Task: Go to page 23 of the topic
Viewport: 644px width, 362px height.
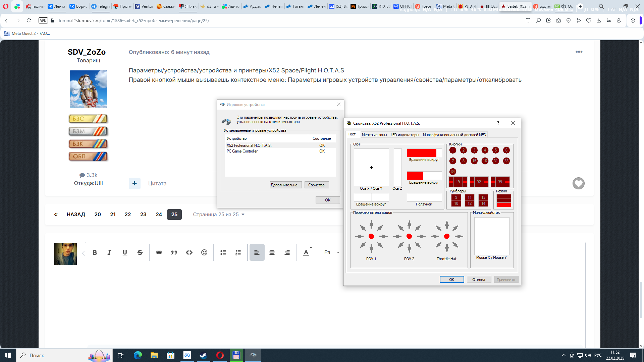Action: point(143,215)
